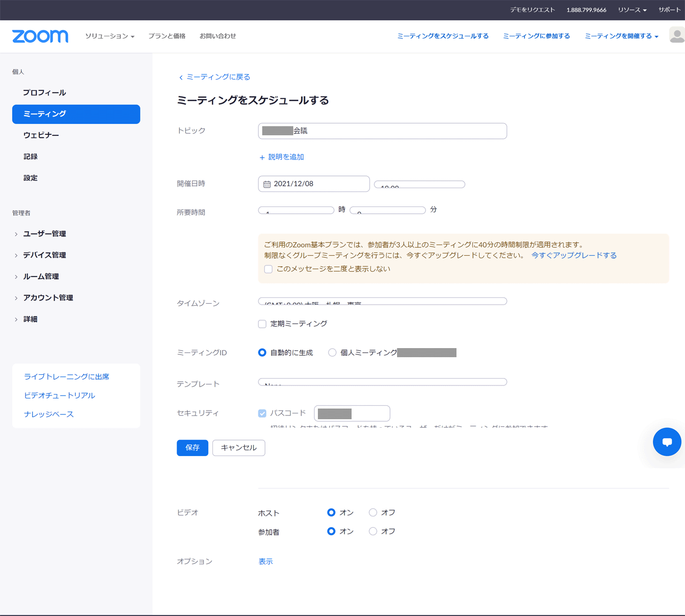Screen dimensions: 685x616
Task: Check このメッセージを二度と表示しない checkbox
Action: [269, 269]
